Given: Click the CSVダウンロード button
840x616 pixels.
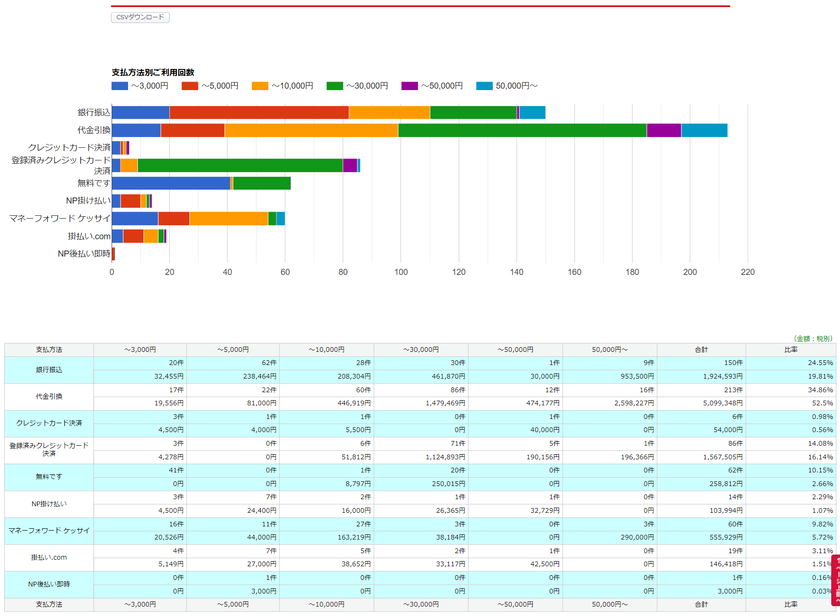Looking at the screenshot, I should tap(140, 17).
